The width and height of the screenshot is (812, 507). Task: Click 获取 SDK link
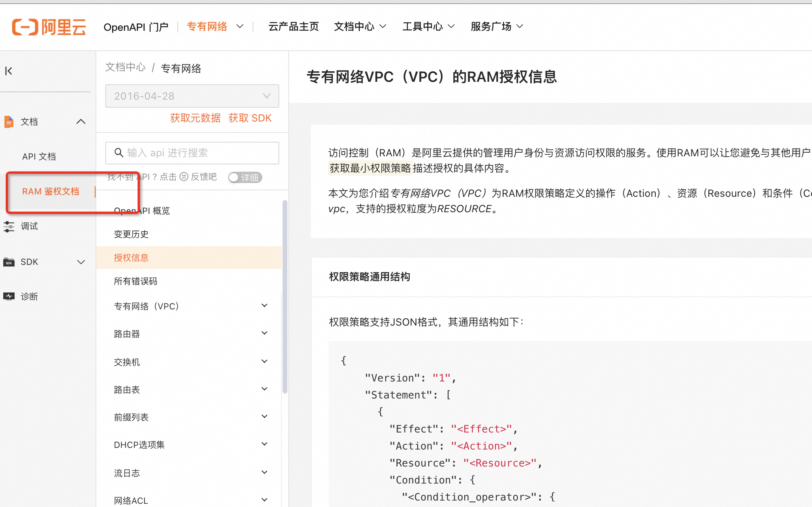coord(250,118)
